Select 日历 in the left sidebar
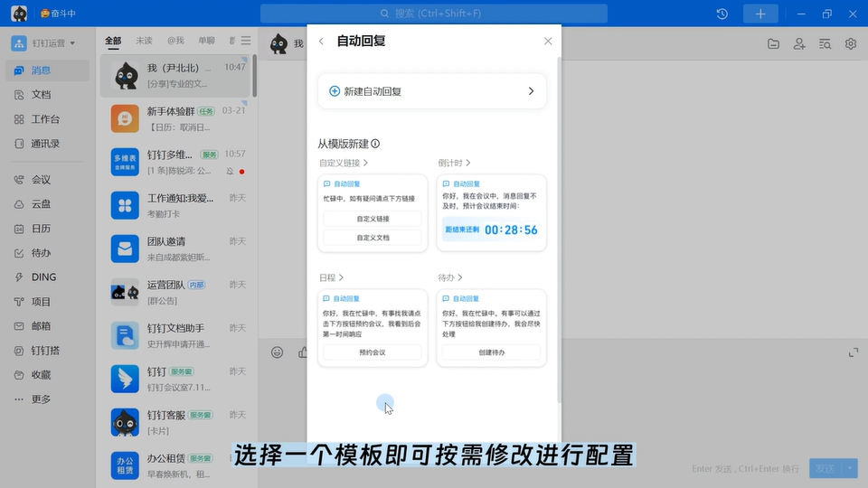Viewport: 868px width, 488px height. 42,228
